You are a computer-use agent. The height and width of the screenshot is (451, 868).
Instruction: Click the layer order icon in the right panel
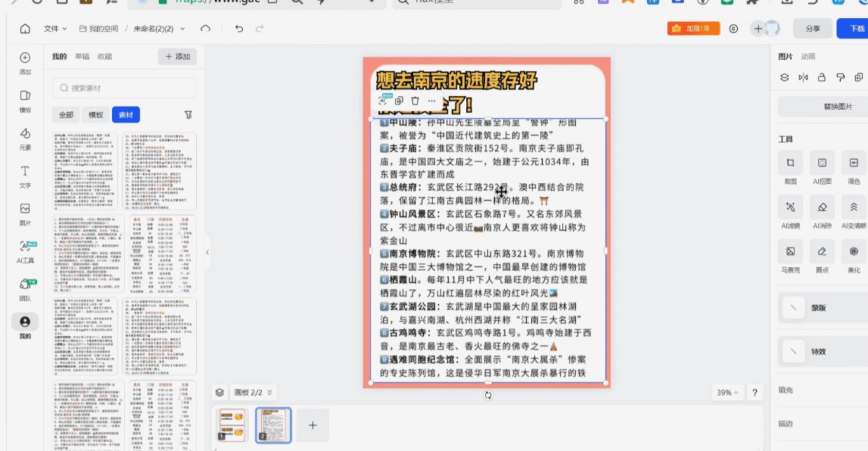(785, 77)
